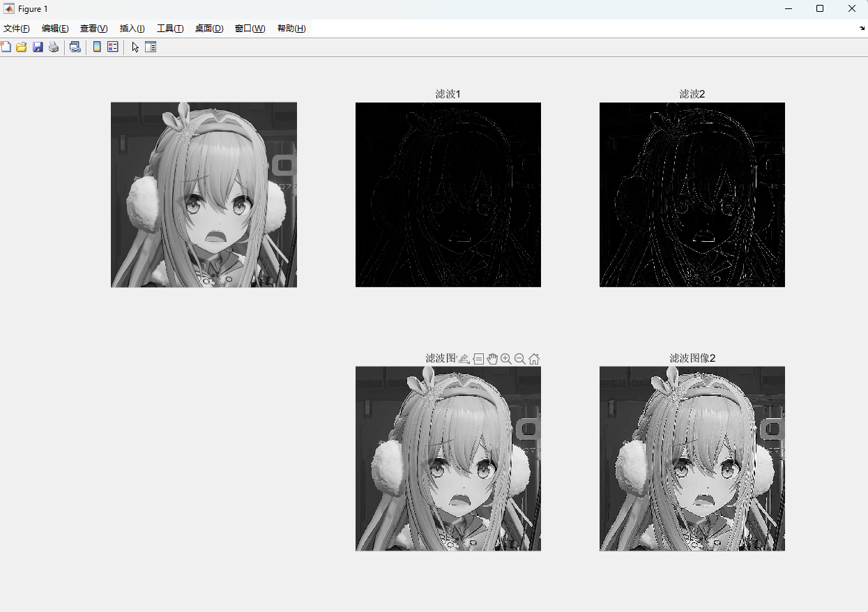Image resolution: width=868 pixels, height=612 pixels.
Task: Select the zoom in magnifier tool
Action: (x=506, y=359)
